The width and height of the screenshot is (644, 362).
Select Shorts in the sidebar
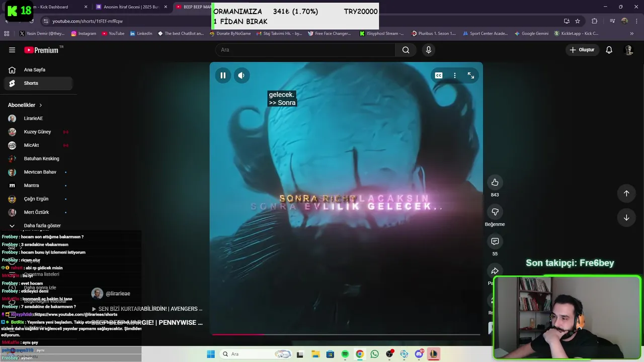pyautogui.click(x=38, y=83)
